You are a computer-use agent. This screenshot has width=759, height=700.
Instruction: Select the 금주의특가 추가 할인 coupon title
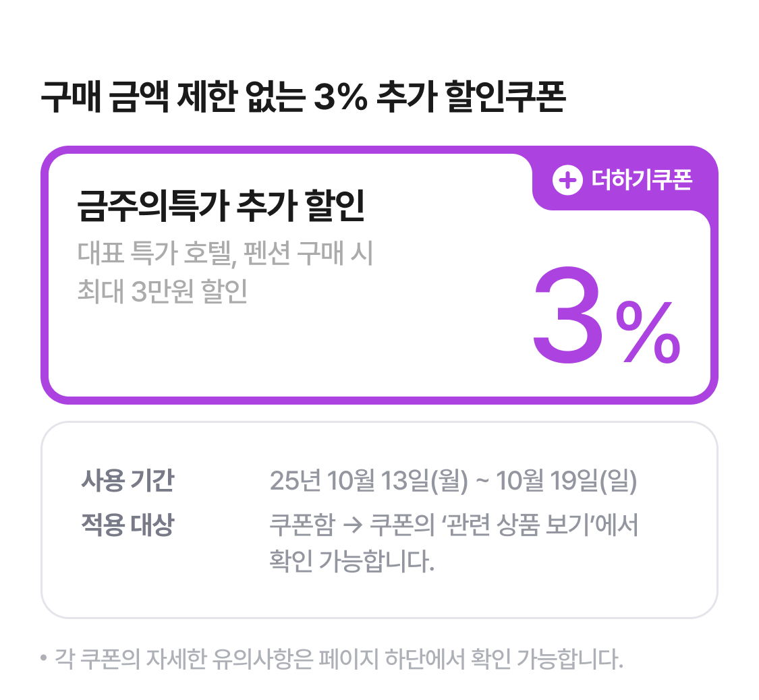[221, 207]
